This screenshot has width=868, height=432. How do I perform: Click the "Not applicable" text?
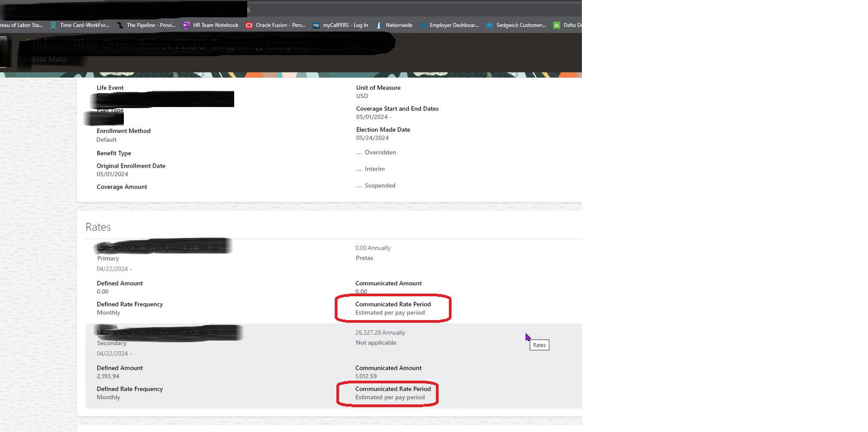pyautogui.click(x=376, y=343)
